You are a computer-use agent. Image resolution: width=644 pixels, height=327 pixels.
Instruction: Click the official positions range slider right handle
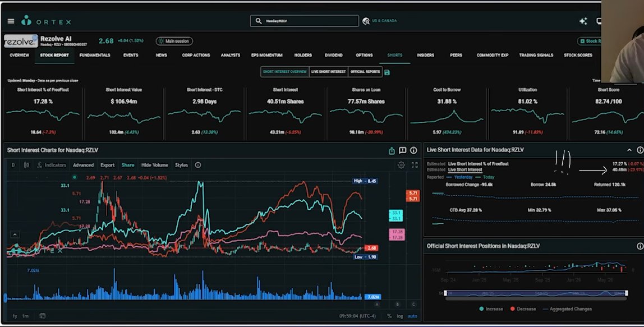coord(627,293)
